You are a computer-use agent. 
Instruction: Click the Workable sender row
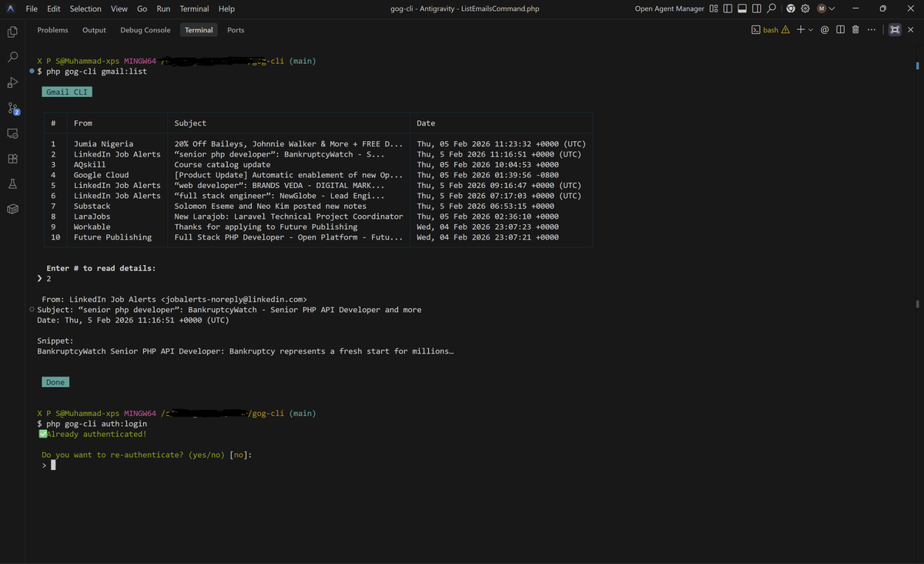point(92,227)
